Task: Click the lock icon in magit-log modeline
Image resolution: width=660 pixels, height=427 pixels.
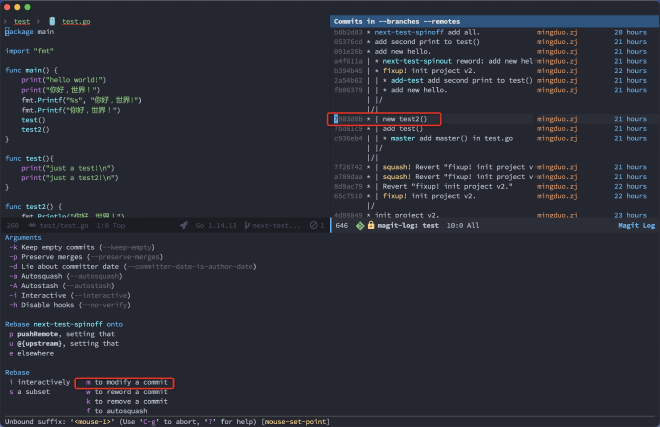Action: point(371,225)
